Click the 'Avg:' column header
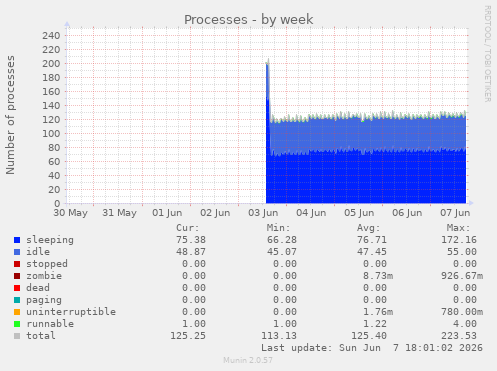This screenshot has height=371, width=497. click(369, 228)
